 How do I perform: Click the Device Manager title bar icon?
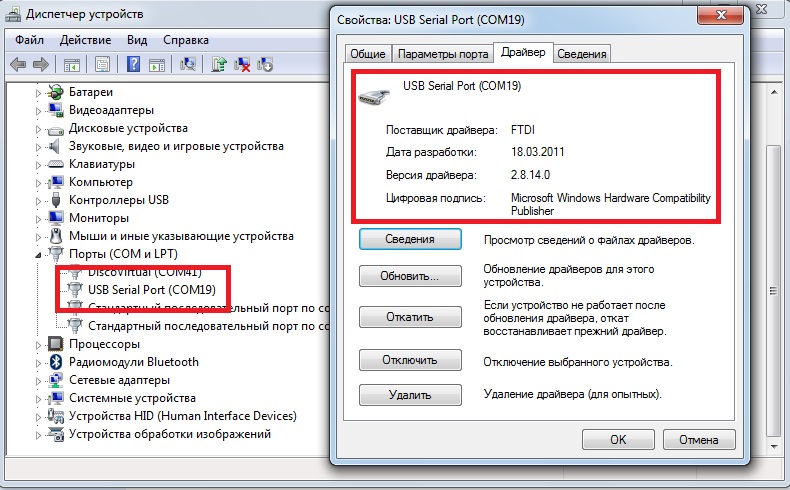(13, 15)
